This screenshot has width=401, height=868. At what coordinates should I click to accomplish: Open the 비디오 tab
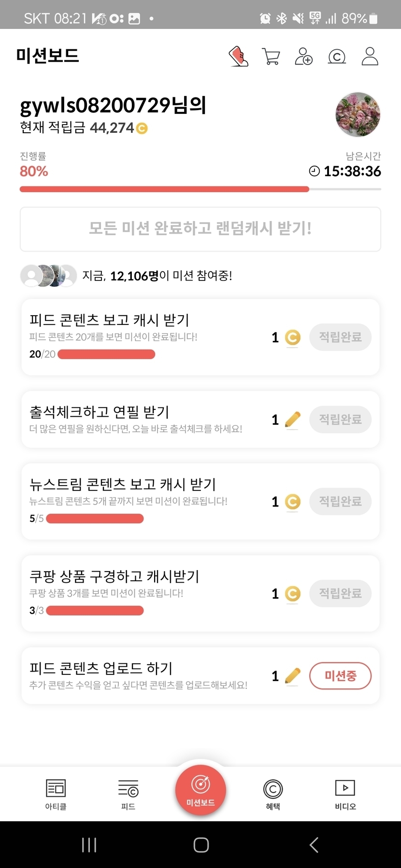click(345, 794)
